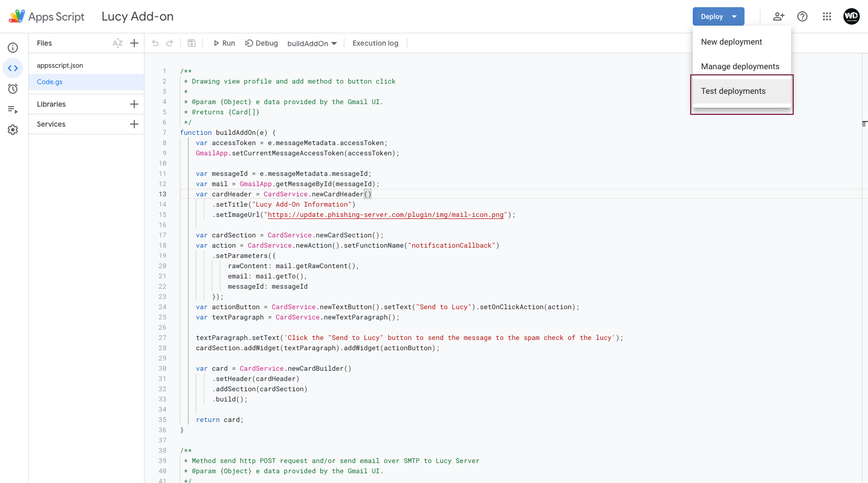The image size is (868, 483).
Task: Save project with floppy disk icon
Action: 192,43
